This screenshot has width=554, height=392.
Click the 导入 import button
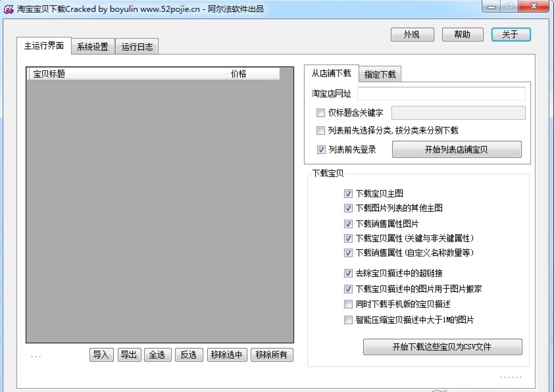pyautogui.click(x=101, y=355)
